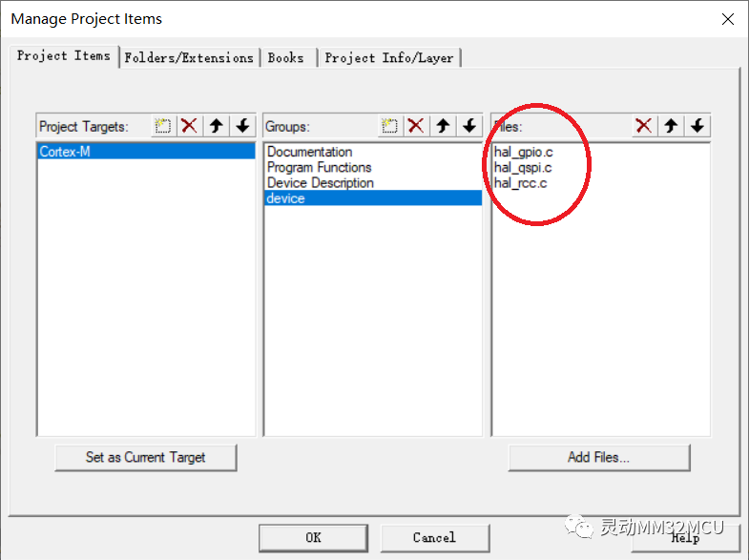Screen dimensions: 749x560
Task: Delete the selected file from Files
Action: pos(644,126)
